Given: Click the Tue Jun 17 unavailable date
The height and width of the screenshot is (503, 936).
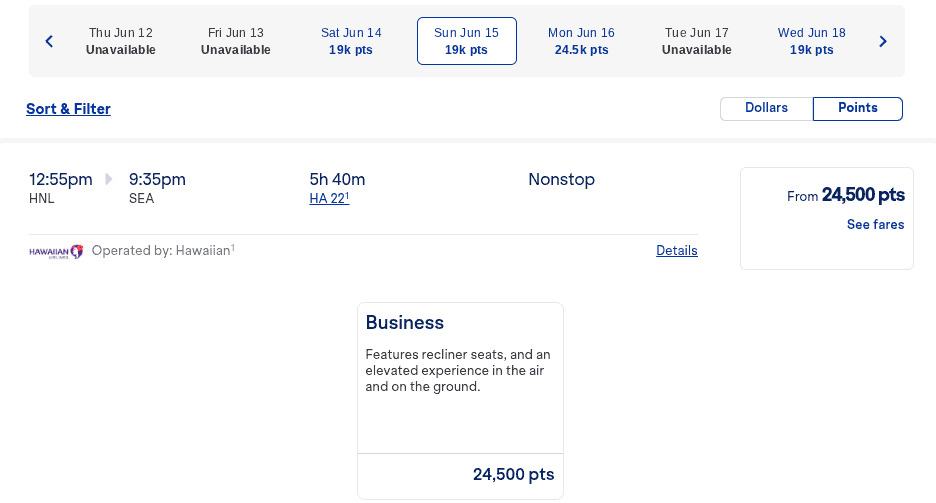Looking at the screenshot, I should pyautogui.click(x=696, y=41).
